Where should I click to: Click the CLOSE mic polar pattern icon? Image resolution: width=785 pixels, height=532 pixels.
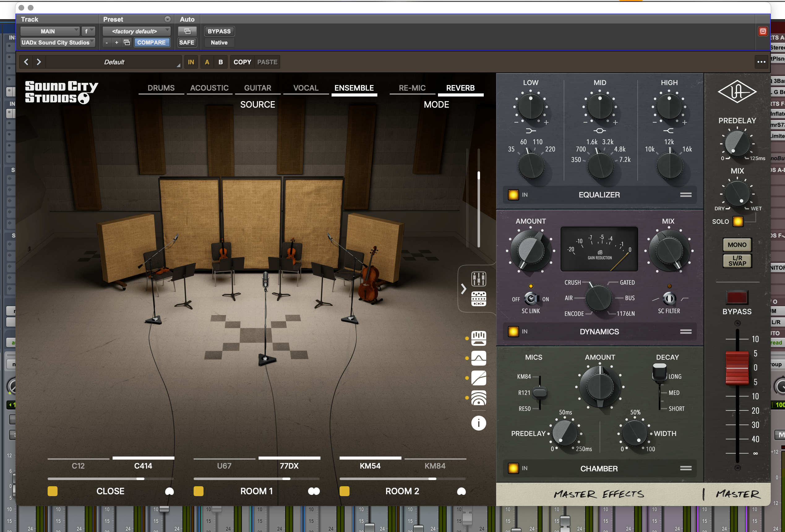pos(169,491)
